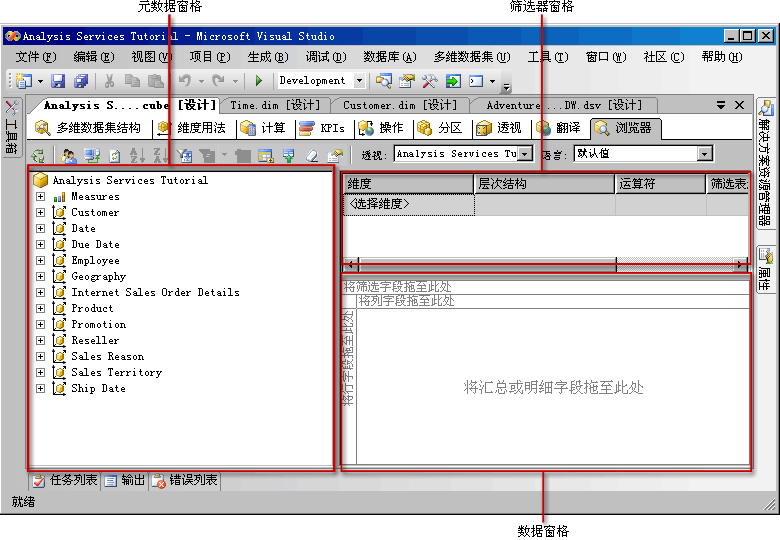
Task: Click the Change User icon
Action: pyautogui.click(x=69, y=156)
